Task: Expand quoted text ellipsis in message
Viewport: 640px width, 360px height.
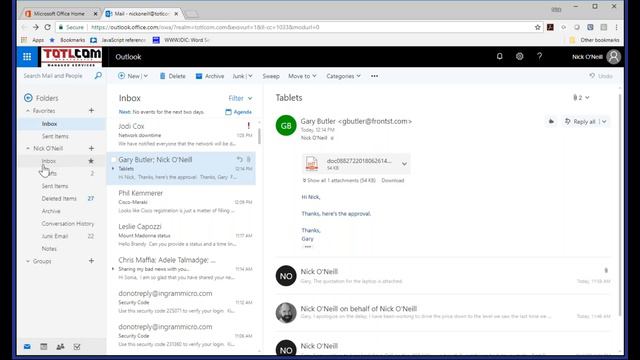Action: coord(307,247)
